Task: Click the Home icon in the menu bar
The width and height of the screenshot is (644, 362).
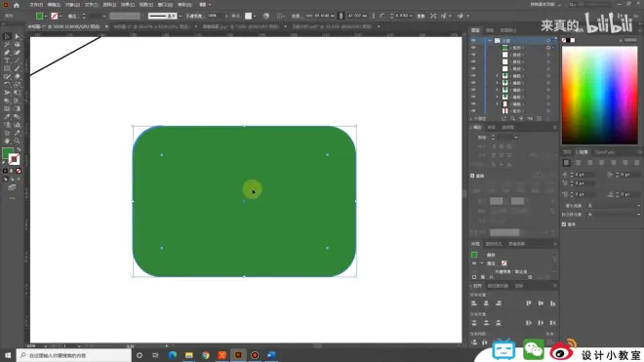Action: [x=17, y=5]
